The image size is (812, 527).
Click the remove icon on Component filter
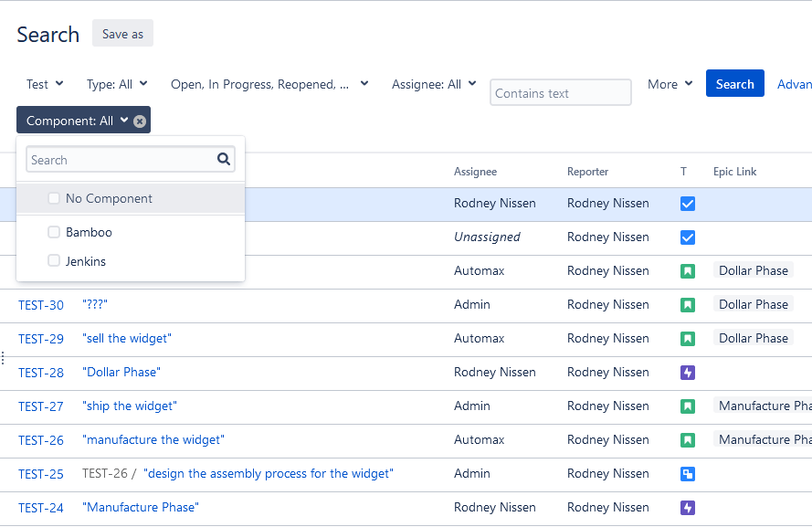[139, 121]
